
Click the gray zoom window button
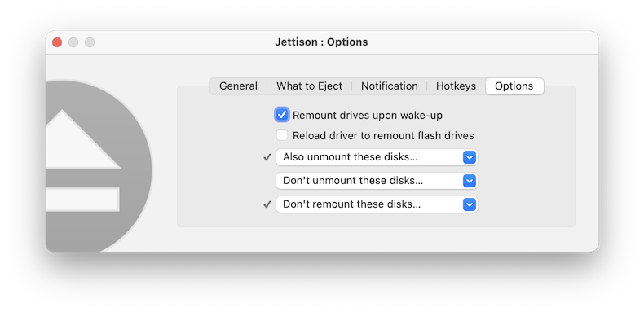[x=90, y=42]
